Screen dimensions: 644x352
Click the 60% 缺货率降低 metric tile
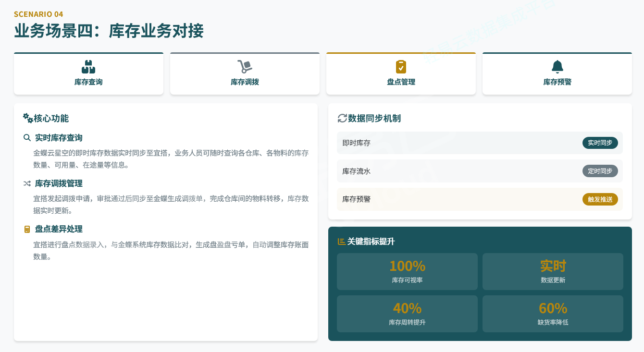(x=553, y=314)
